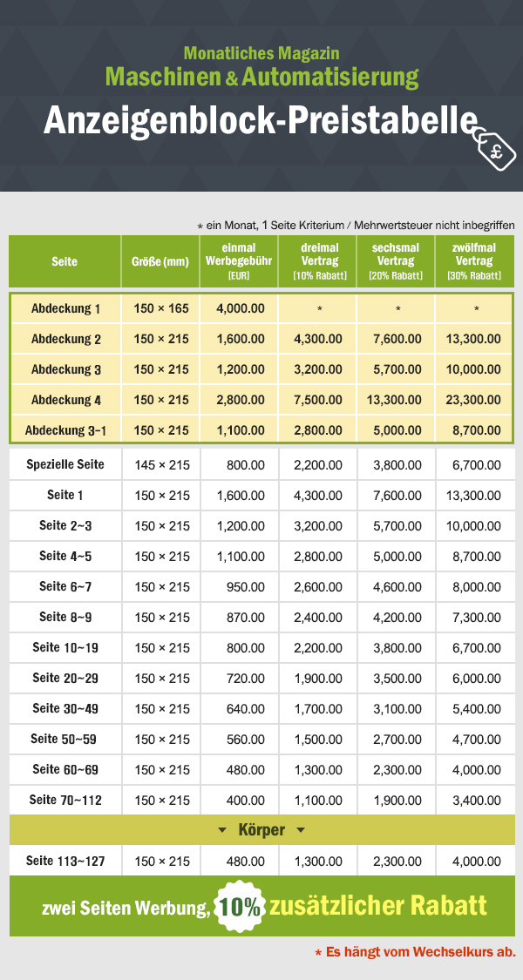Screen dimensions: 523x980
Task: Select the Seite 70~112 row label
Action: [66, 800]
